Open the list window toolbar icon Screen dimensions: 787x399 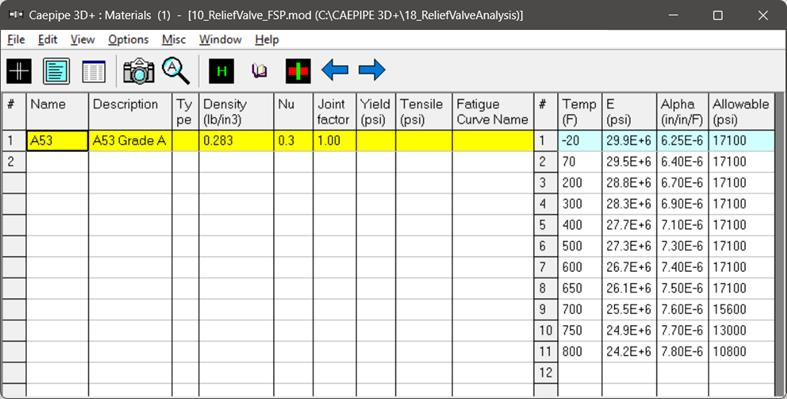click(x=56, y=71)
